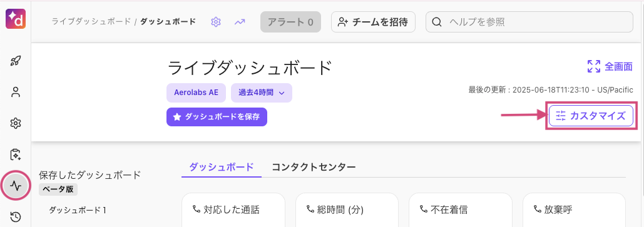Image resolution: width=644 pixels, height=227 pixels.
Task: Open saved ダッシュボード 1 item
Action: (78, 210)
